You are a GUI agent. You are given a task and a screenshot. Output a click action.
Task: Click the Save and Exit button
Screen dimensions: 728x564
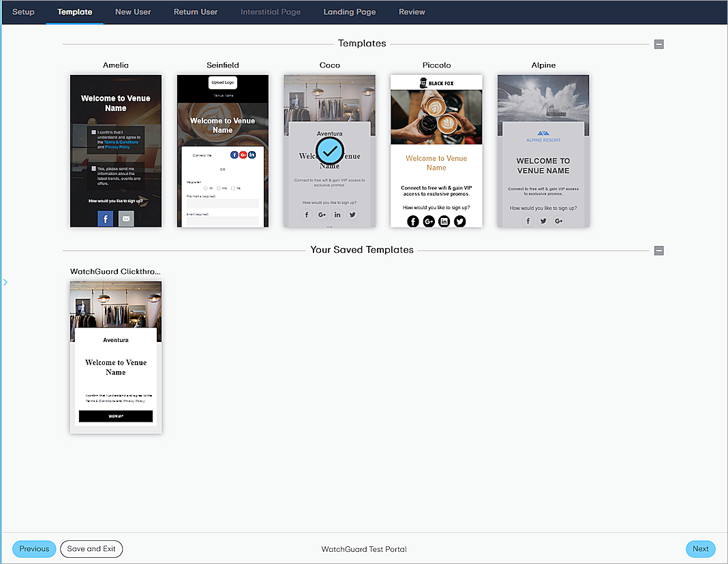pos(91,549)
